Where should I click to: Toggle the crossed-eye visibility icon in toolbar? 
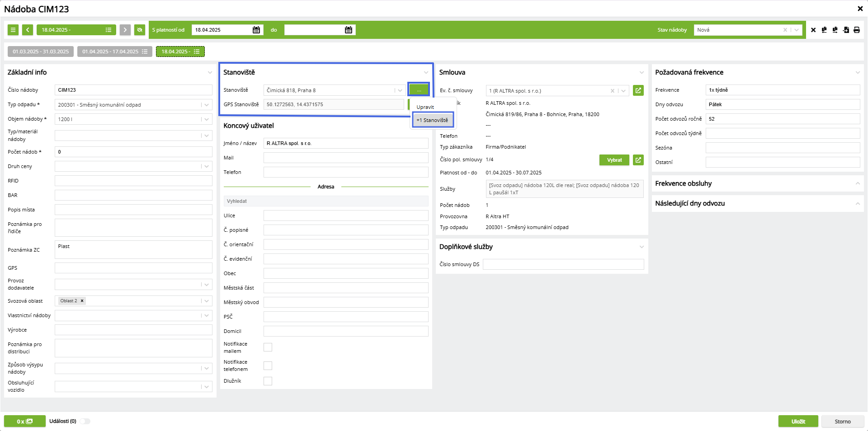pos(140,30)
